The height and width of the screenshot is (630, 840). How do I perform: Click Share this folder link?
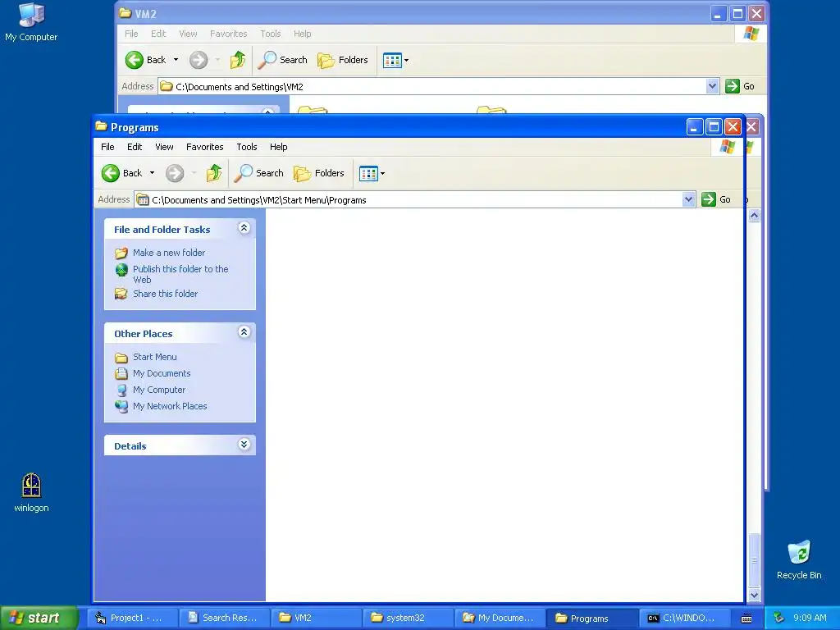click(165, 294)
